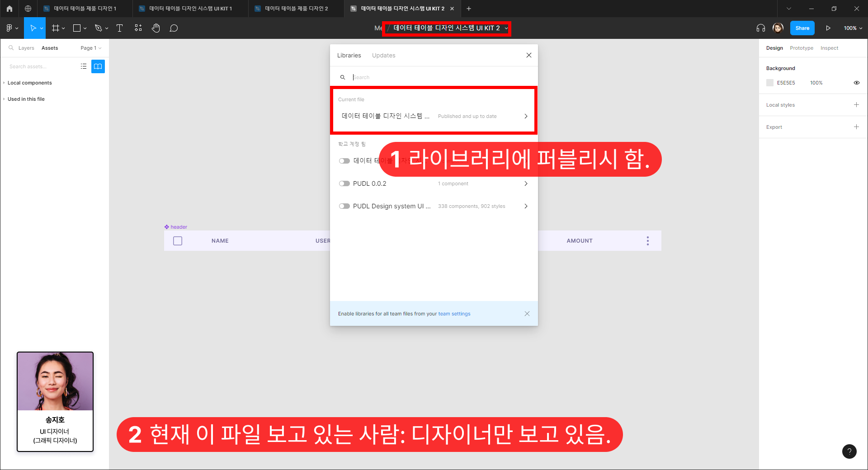This screenshot has height=470, width=868.
Task: Check the header row checkbox
Action: [178, 241]
